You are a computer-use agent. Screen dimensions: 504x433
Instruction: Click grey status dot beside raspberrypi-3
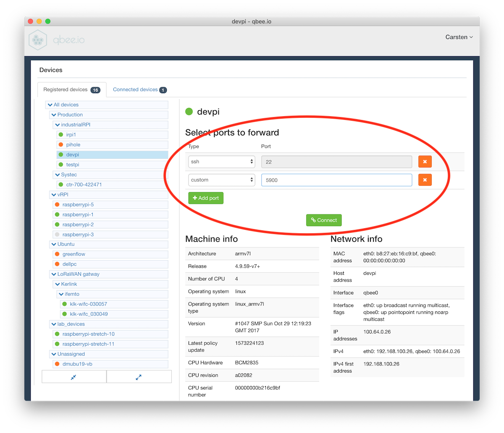pyautogui.click(x=57, y=235)
